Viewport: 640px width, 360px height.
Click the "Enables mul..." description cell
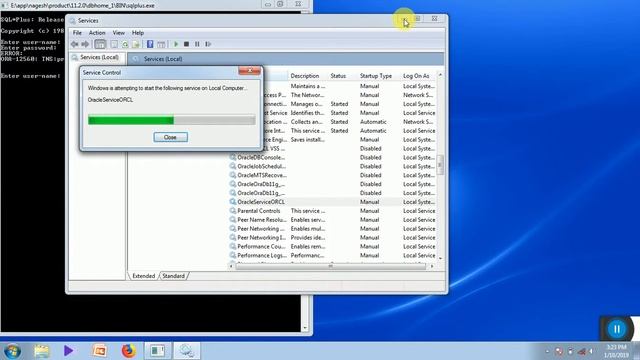(x=308, y=229)
